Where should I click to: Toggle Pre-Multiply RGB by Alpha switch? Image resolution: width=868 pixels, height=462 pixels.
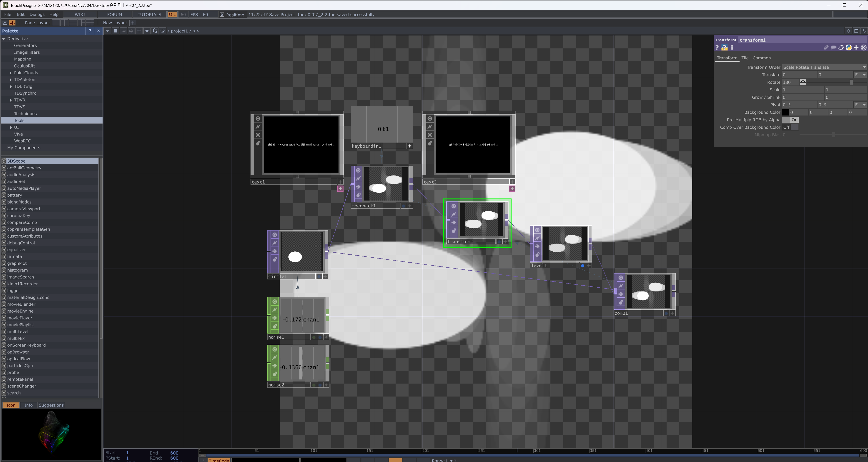[790, 120]
